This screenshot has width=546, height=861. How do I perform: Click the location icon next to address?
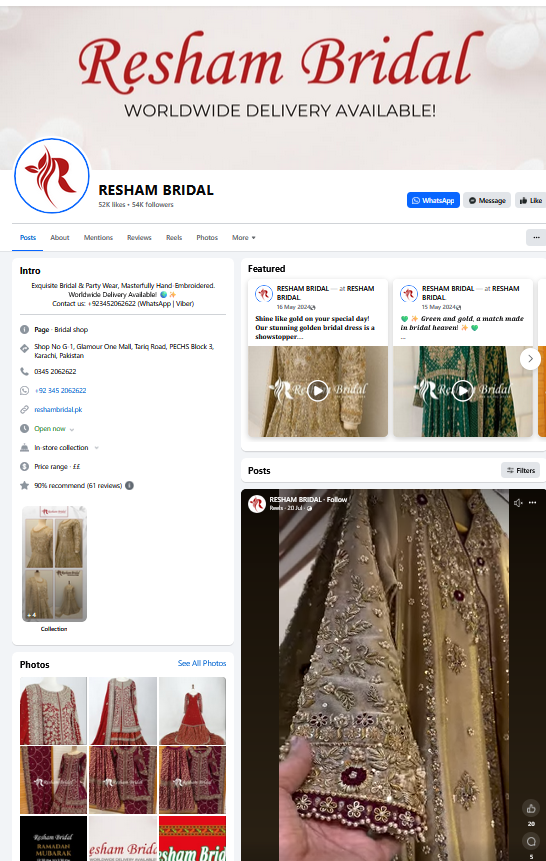[x=24, y=348]
